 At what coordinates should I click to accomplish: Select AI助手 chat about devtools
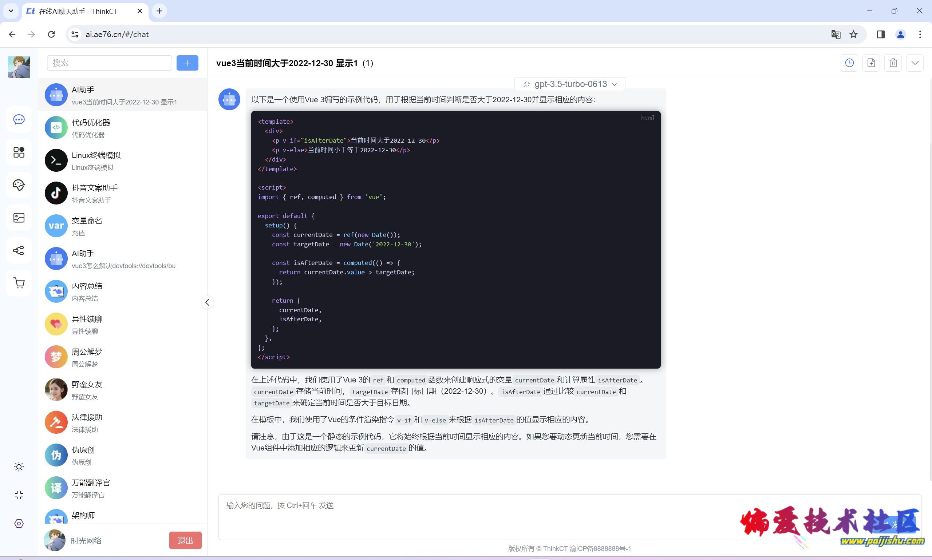click(x=123, y=259)
